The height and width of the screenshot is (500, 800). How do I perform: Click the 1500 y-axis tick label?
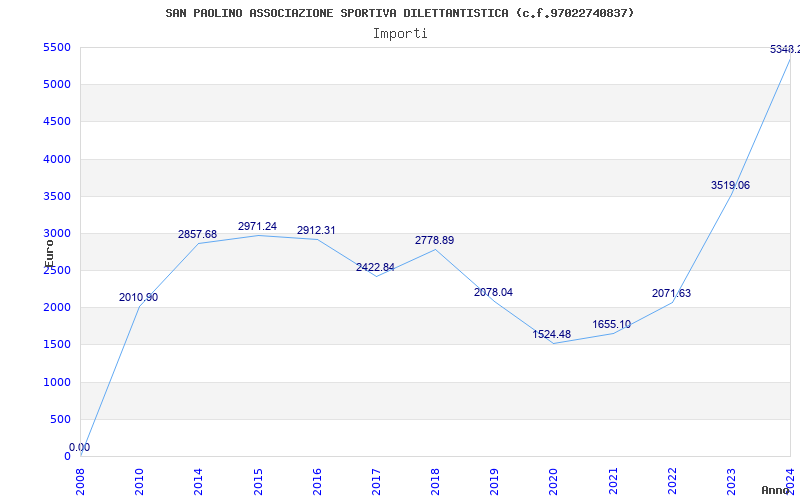[x=57, y=344]
